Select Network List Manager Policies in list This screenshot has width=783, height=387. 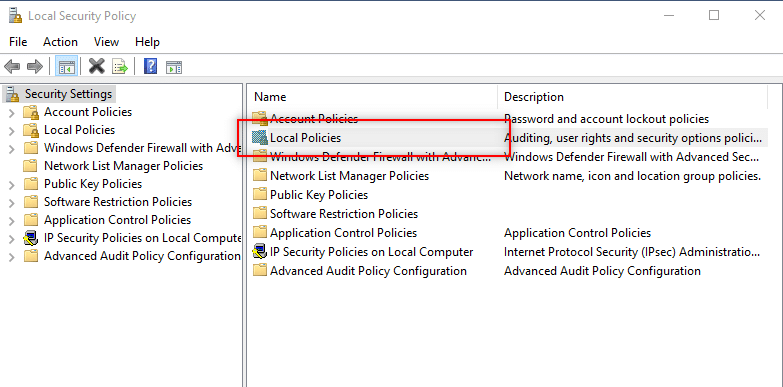pyautogui.click(x=349, y=176)
